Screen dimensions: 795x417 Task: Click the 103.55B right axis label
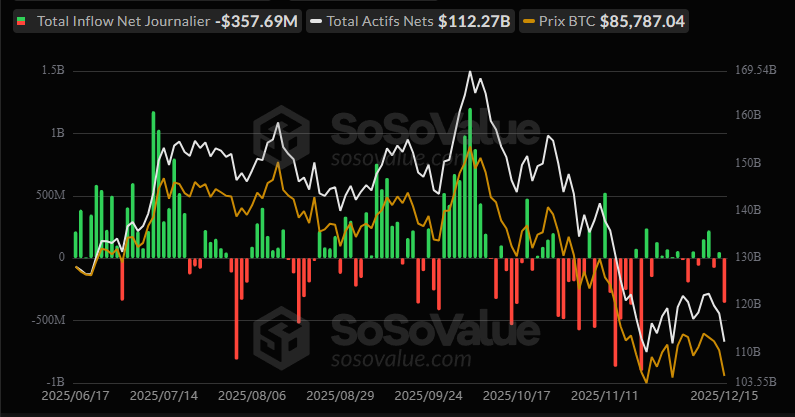(755, 382)
